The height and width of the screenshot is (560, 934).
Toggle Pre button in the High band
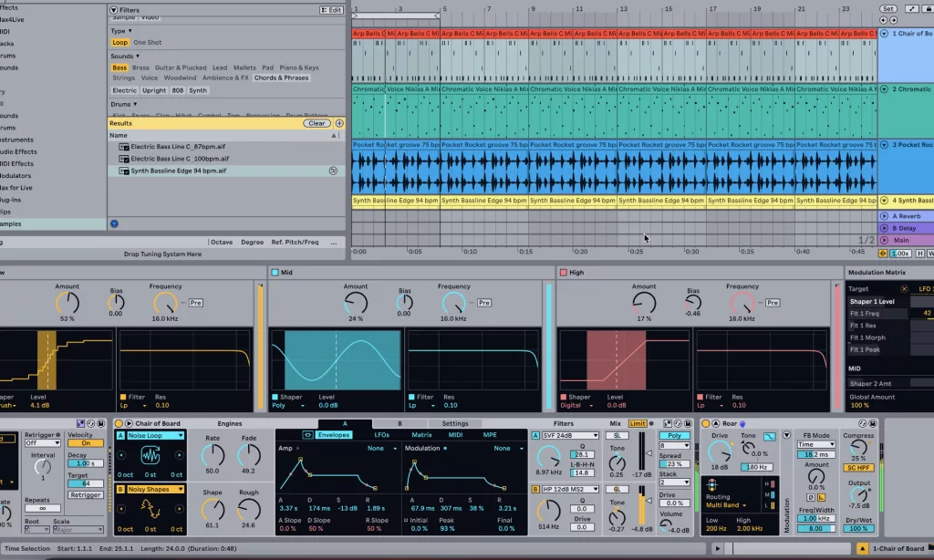[x=773, y=303]
